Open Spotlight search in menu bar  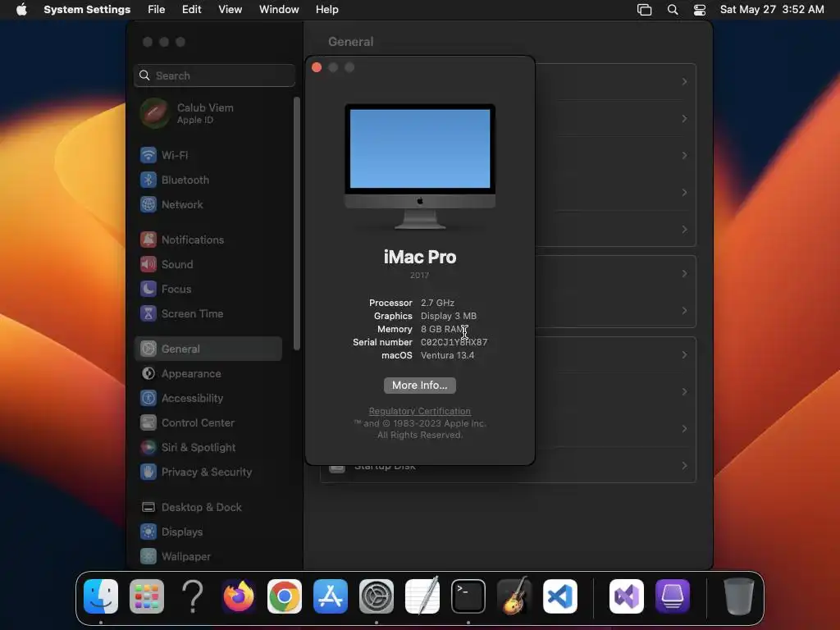point(673,10)
